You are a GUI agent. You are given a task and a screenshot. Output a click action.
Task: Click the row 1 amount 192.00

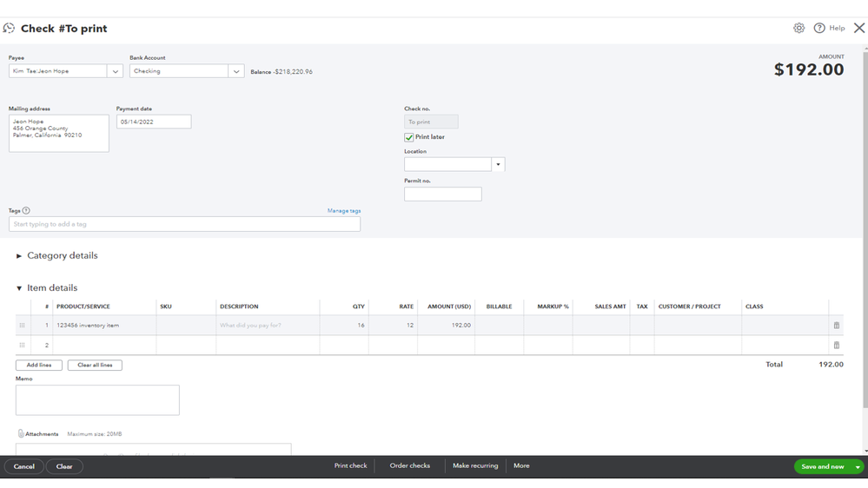461,326
